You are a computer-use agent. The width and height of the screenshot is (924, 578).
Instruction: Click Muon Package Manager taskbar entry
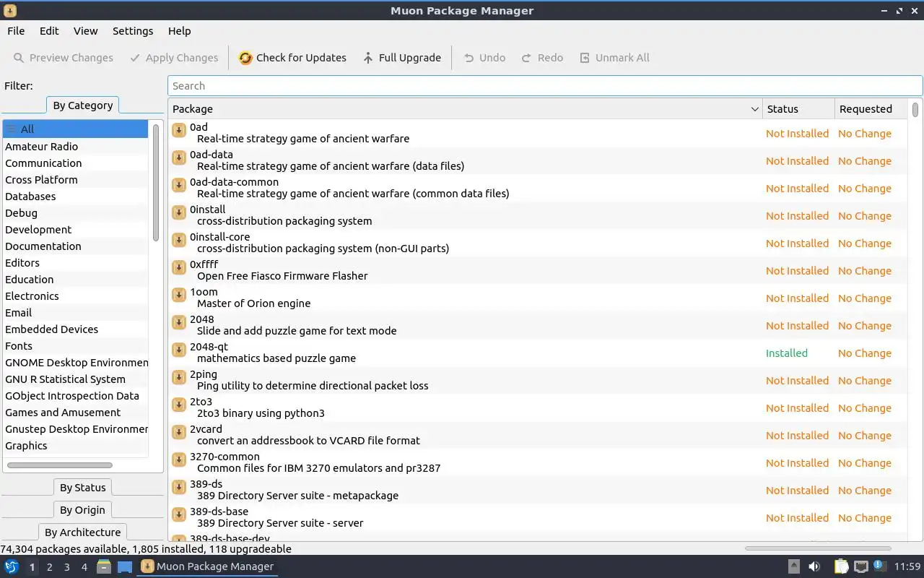point(208,567)
